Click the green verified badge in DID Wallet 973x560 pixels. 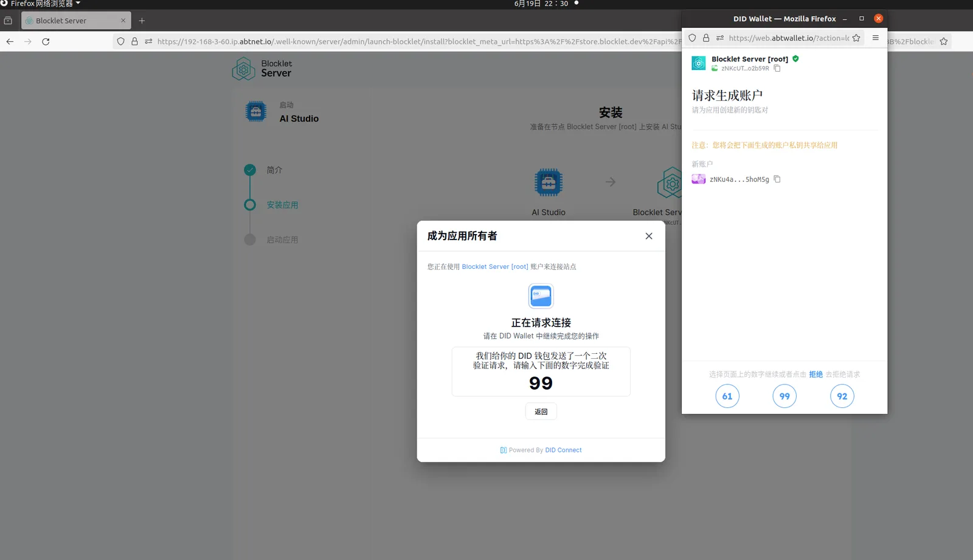click(795, 59)
